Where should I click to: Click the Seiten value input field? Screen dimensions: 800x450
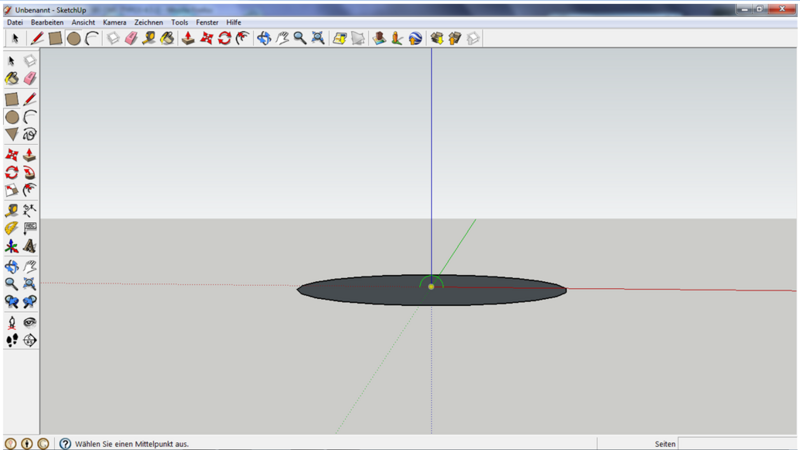737,443
